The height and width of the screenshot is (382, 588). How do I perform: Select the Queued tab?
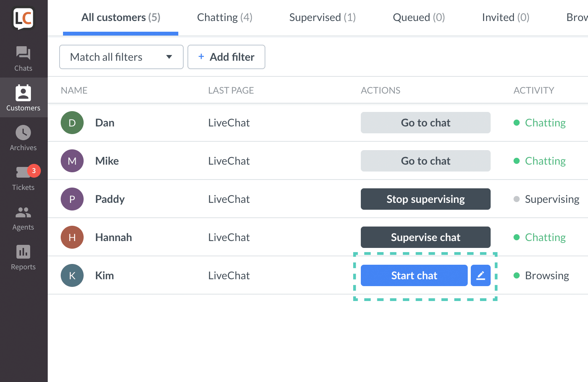pos(418,17)
